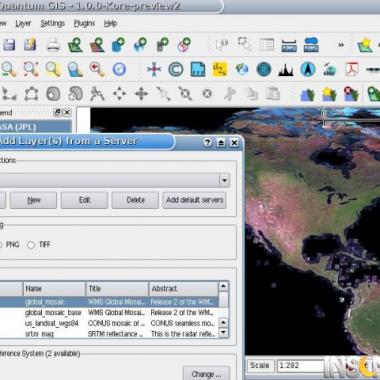Click GRASS new mapset yellow star icon

pyautogui.click(x=329, y=94)
